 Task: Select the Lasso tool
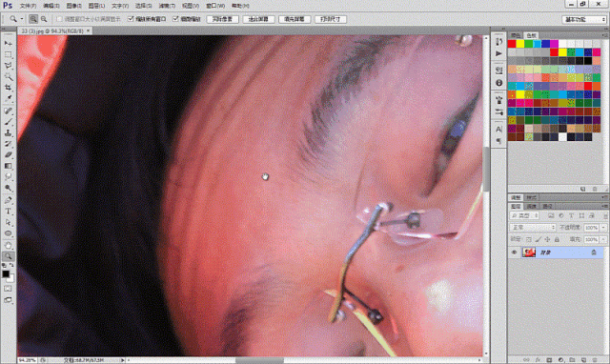[9, 66]
